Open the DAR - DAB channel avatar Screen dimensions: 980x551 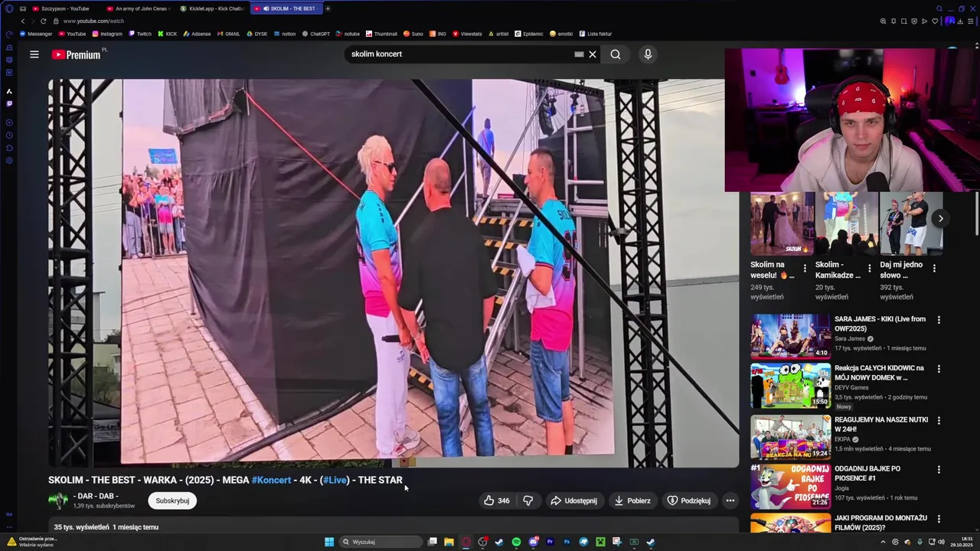click(x=58, y=500)
